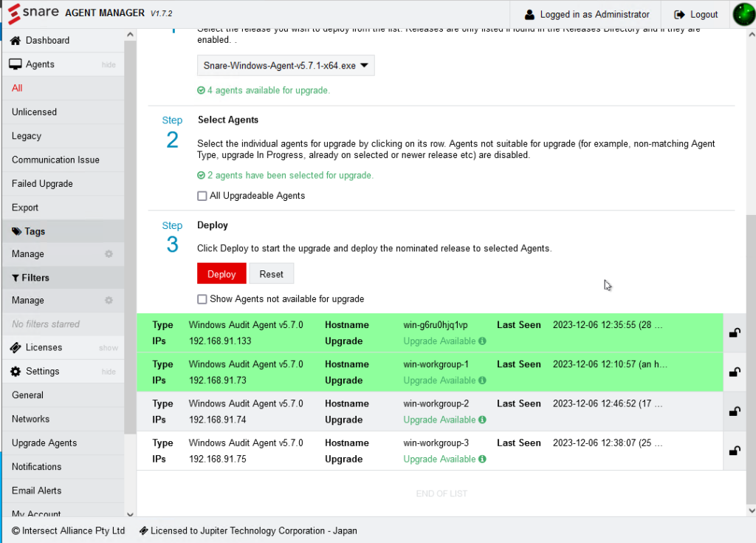The height and width of the screenshot is (543, 756).
Task: Click Logged in as Administrator
Action: (587, 15)
